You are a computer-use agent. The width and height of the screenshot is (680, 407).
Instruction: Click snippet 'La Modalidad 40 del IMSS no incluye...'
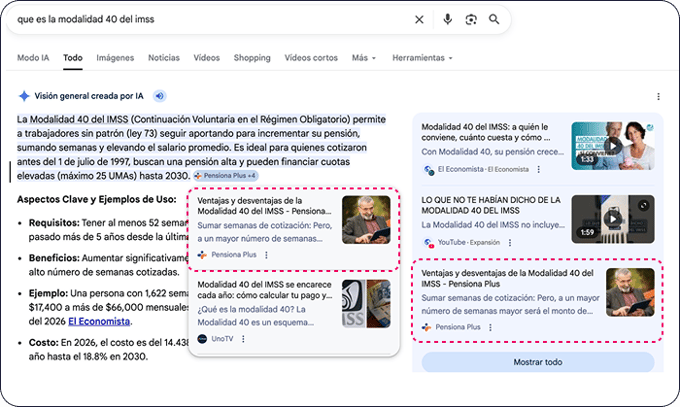pos(493,225)
